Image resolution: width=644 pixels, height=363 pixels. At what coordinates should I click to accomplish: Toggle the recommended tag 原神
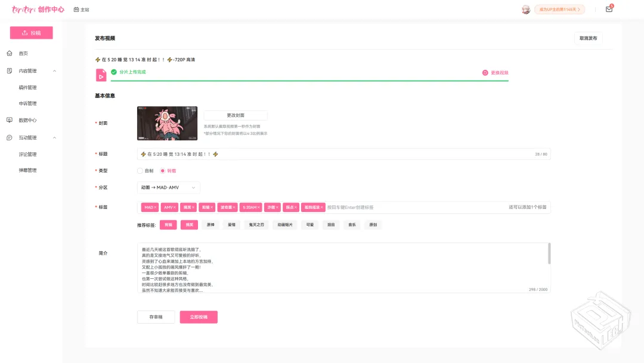tap(210, 225)
